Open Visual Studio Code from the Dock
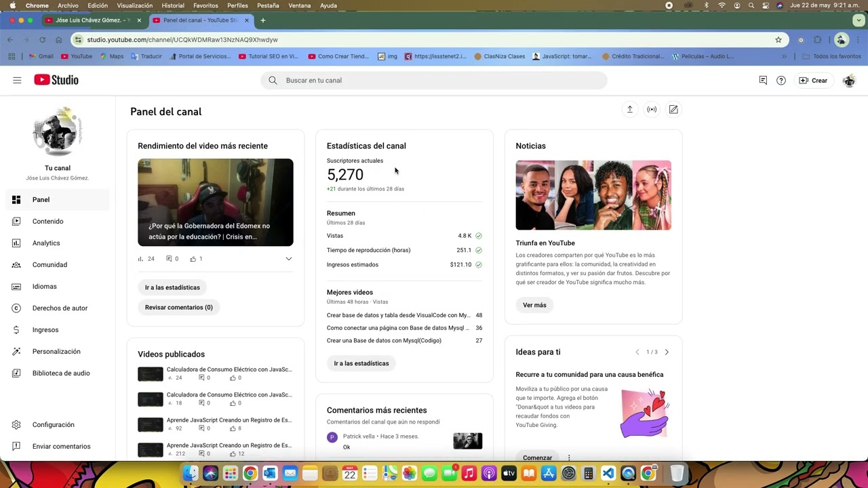This screenshot has width=868, height=488. (x=608, y=473)
